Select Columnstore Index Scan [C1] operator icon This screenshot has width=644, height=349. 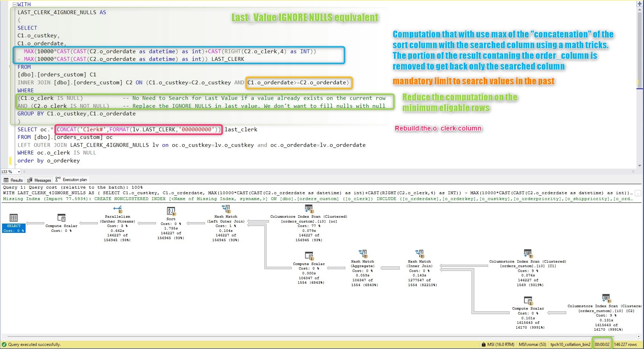pyautogui.click(x=528, y=254)
